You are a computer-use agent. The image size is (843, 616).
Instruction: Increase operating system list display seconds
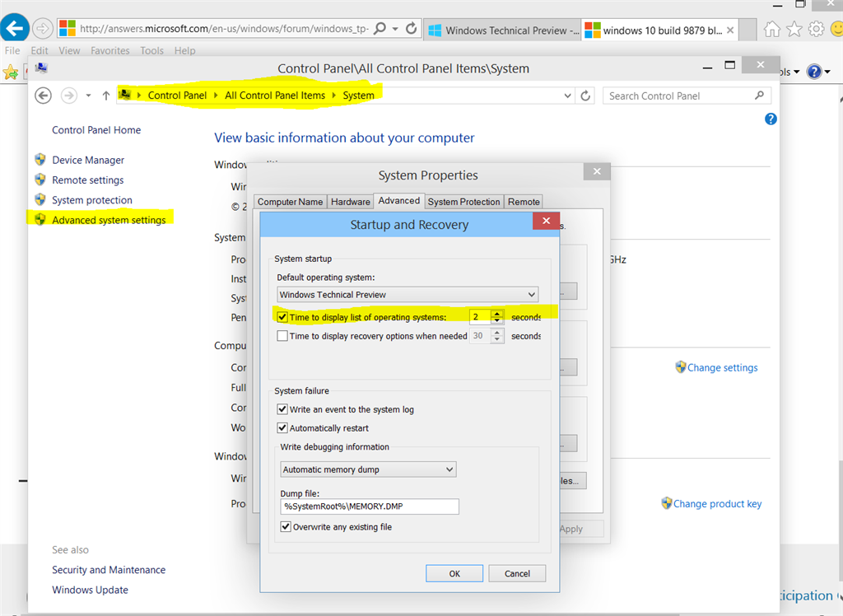pyautogui.click(x=497, y=313)
